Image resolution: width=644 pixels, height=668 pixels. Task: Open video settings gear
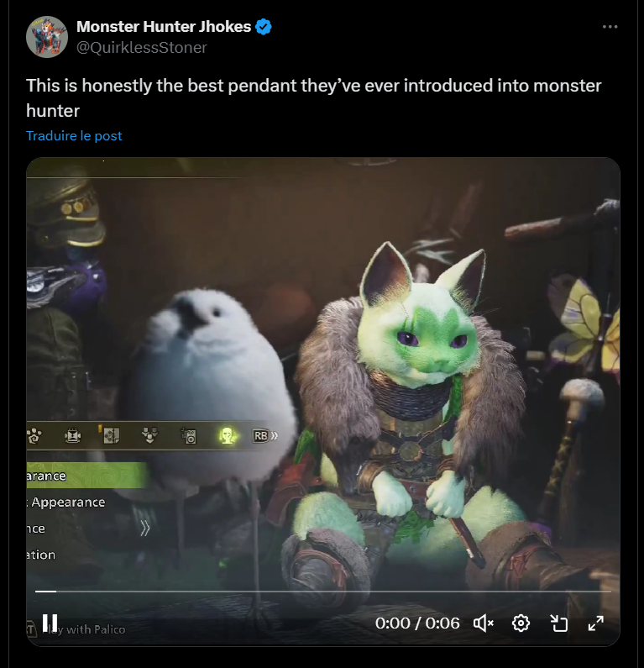[521, 623]
